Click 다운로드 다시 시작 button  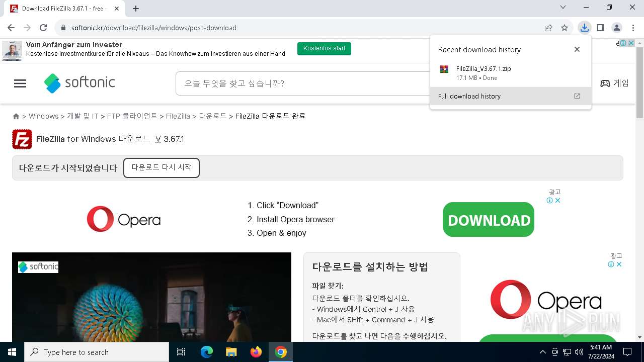click(162, 167)
